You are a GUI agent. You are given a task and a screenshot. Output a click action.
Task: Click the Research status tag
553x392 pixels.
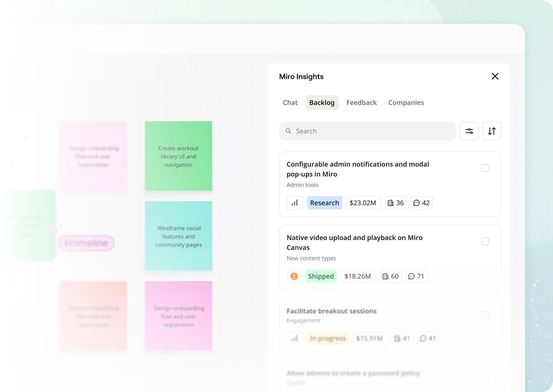tap(325, 203)
